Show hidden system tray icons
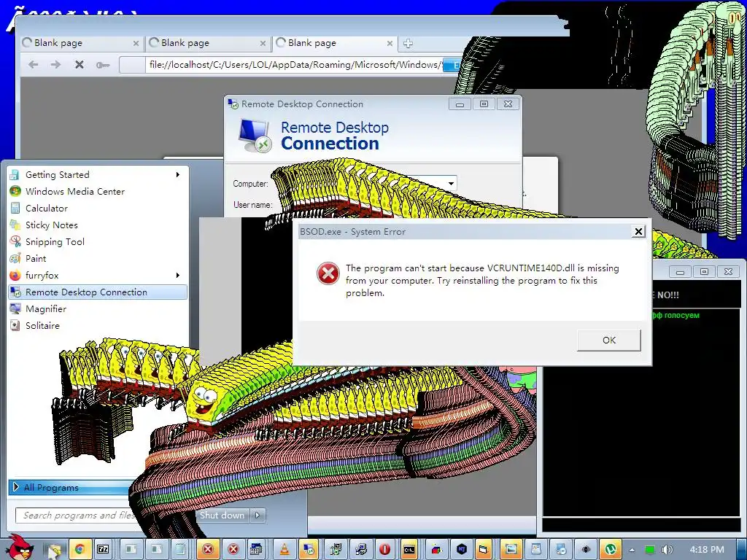 632,550
